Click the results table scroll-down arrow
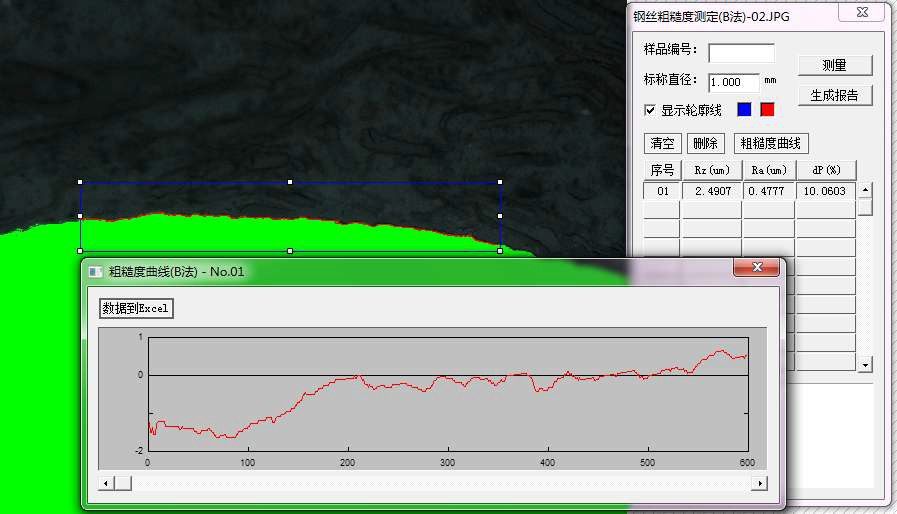Viewport: 897px width, 514px height. [865, 365]
